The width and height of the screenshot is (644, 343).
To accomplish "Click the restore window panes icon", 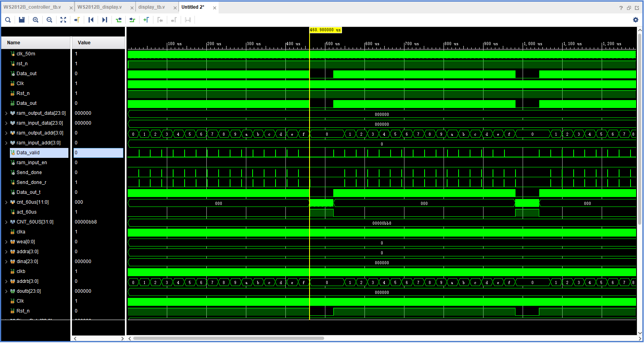I will tap(629, 8).
